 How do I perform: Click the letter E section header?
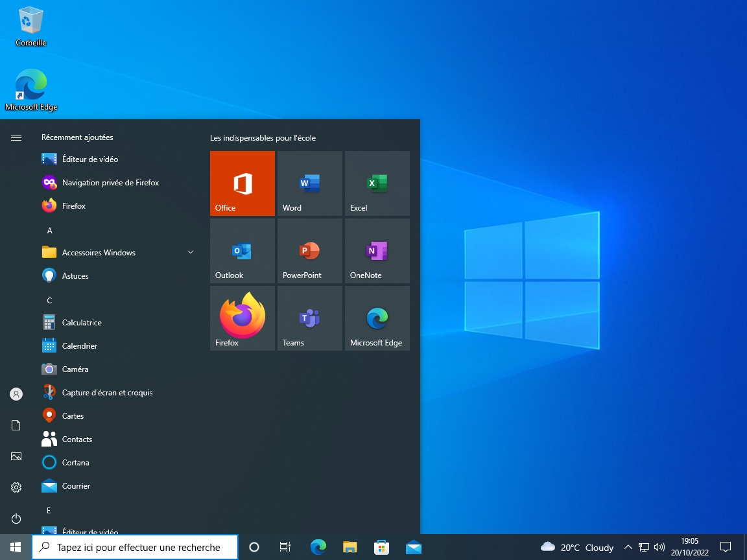tap(49, 511)
